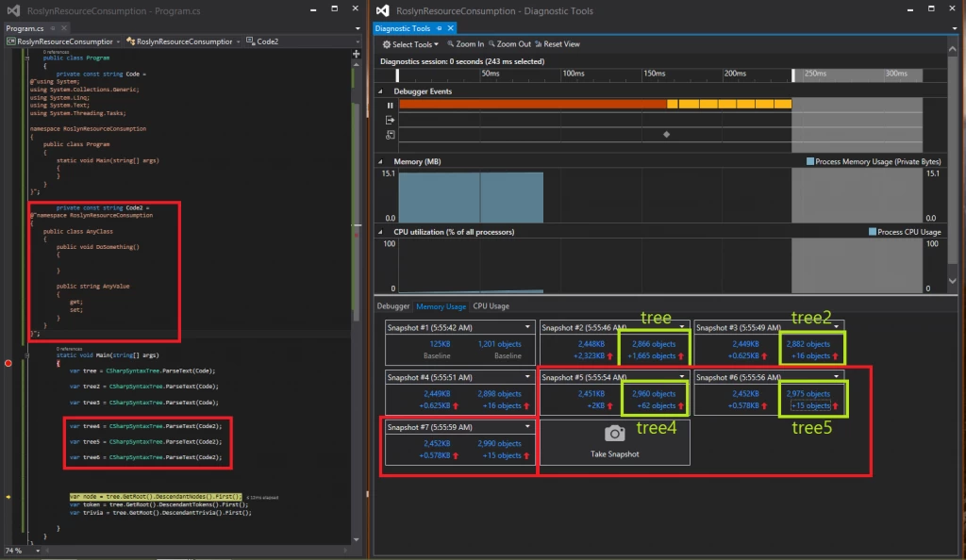Switch to the Debugger tab
Screen dimensions: 966x560
point(393,305)
